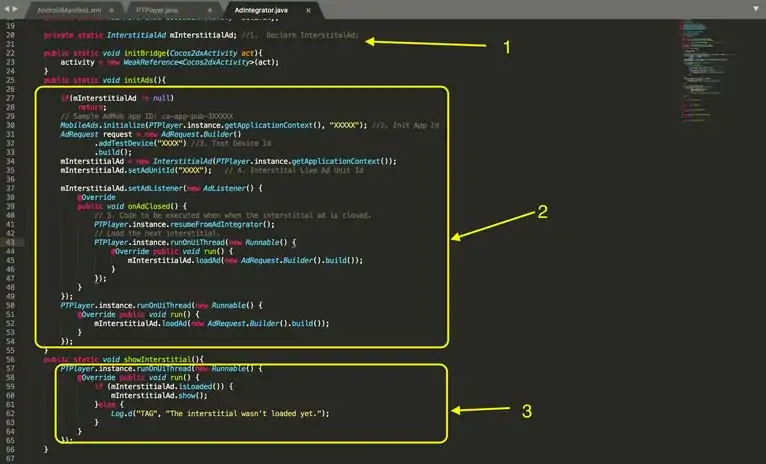Click line number 56 in gutter

click(10, 359)
